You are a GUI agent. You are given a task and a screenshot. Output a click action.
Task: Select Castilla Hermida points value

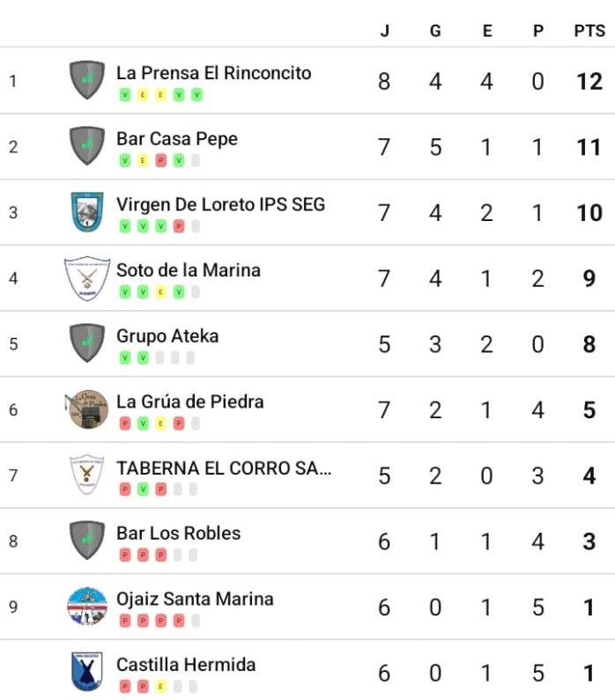coord(589,673)
